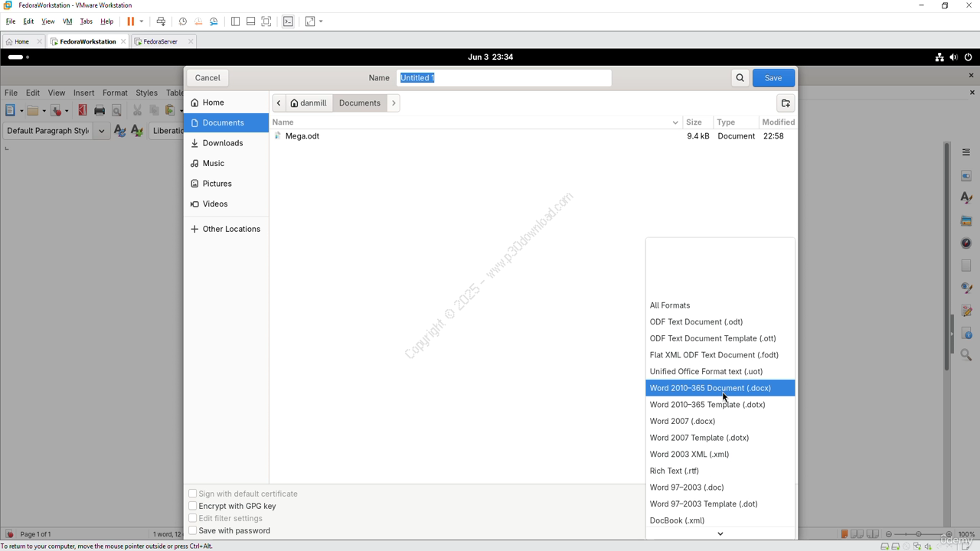The image size is (980, 551).
Task: Select Word 2010–365 Document (.docx) format
Action: pos(720,388)
